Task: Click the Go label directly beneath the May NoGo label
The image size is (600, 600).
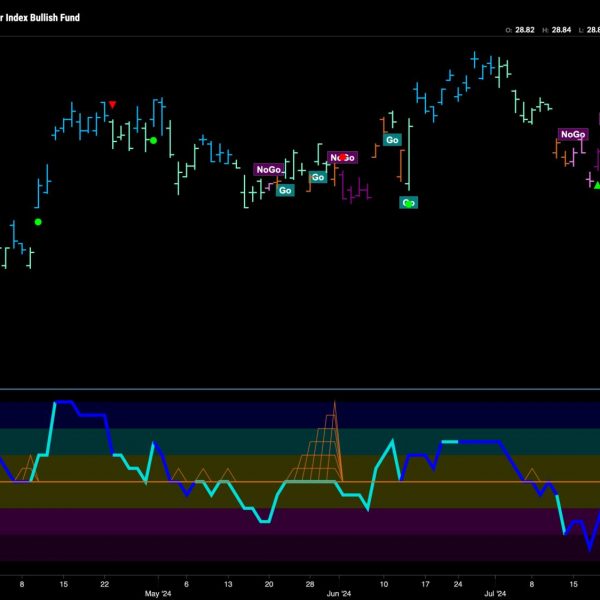Action: pos(285,190)
